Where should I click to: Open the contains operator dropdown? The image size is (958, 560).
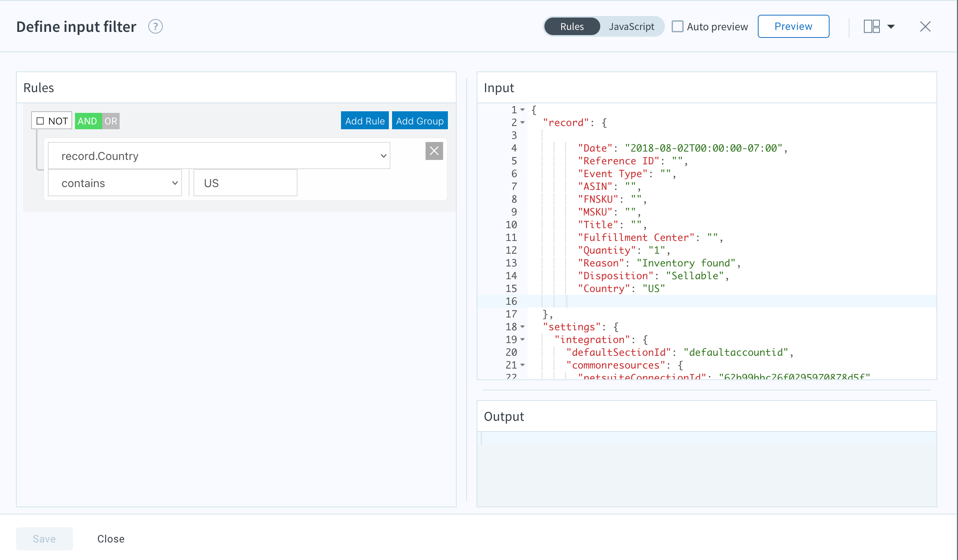[115, 183]
